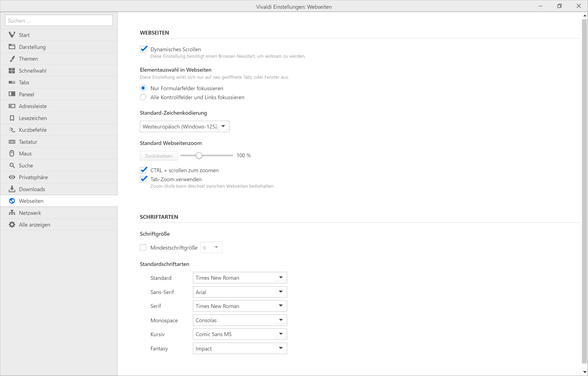Click the paintbrush icon for Themen
This screenshot has height=376, width=588.
click(x=12, y=59)
